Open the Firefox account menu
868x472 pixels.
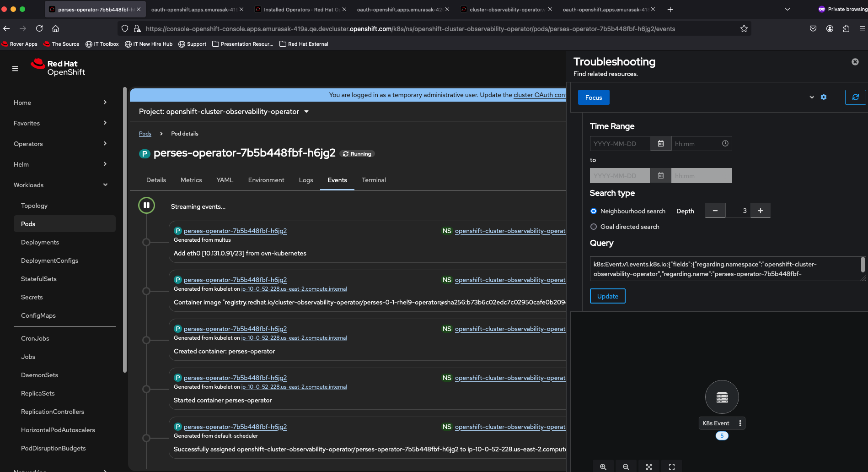point(830,28)
